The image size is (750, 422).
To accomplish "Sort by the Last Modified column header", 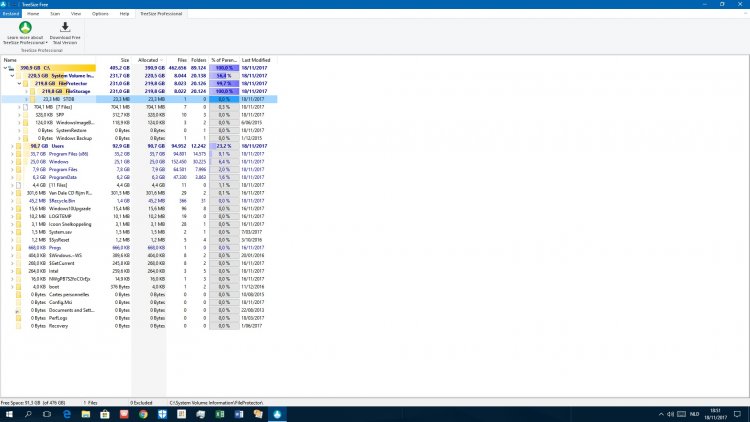I will [255, 60].
